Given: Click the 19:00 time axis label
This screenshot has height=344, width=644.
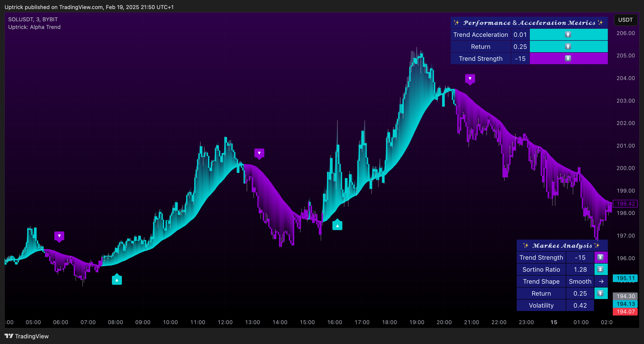Looking at the screenshot, I should pyautogui.click(x=417, y=322).
